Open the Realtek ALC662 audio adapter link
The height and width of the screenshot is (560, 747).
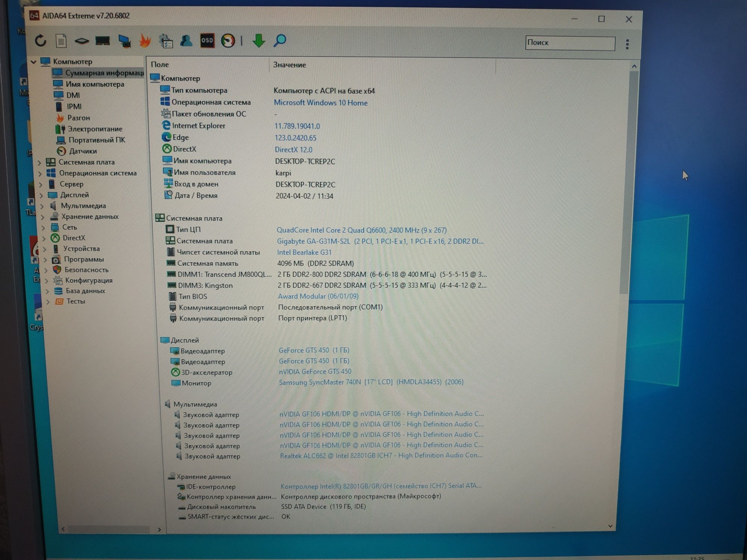pos(381,455)
